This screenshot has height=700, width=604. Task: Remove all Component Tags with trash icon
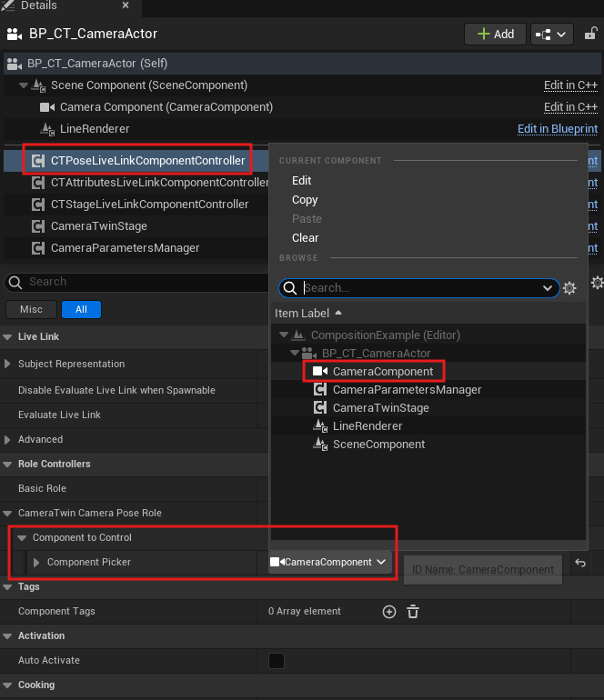point(413,612)
